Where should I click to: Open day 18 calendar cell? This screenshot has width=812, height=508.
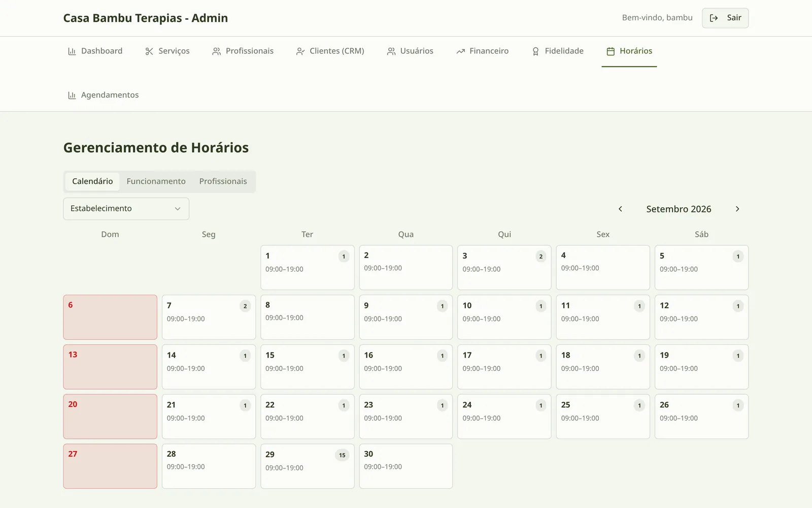(603, 367)
